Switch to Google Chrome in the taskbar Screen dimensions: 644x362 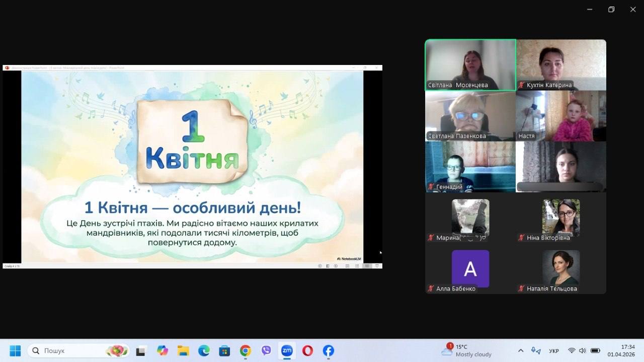pos(246,350)
